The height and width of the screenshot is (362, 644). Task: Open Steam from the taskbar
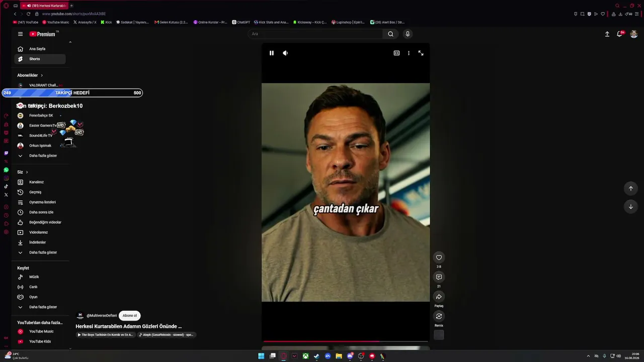tap(316, 356)
